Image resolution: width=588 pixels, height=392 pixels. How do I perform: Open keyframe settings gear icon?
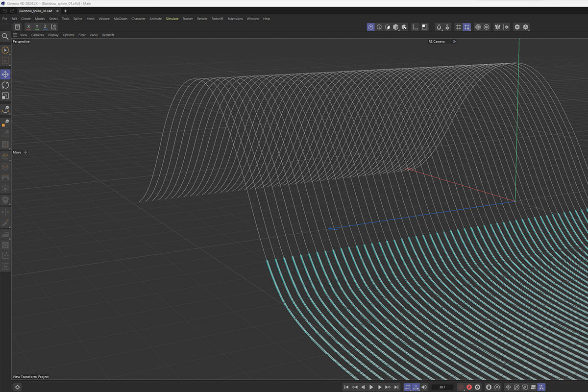(477, 387)
